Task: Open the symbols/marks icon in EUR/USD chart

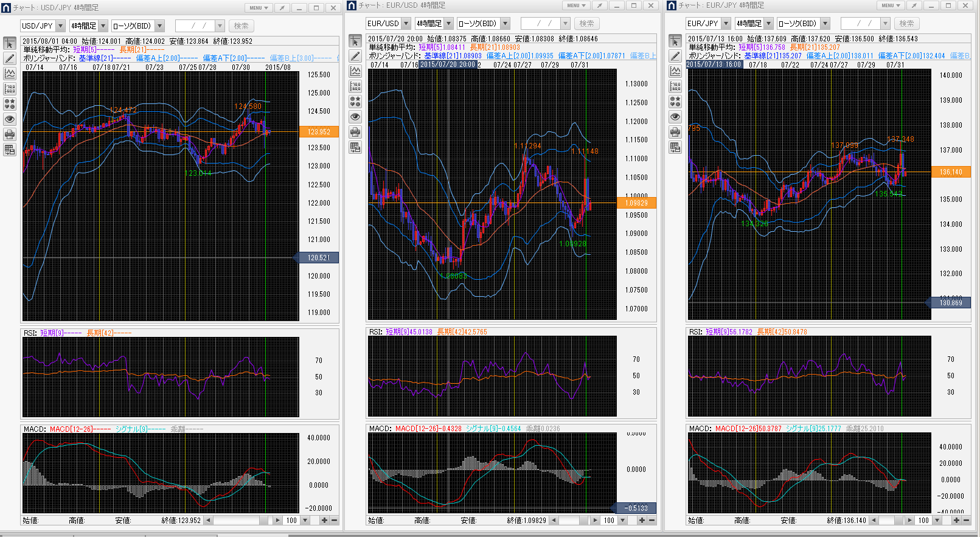Action: tap(355, 102)
